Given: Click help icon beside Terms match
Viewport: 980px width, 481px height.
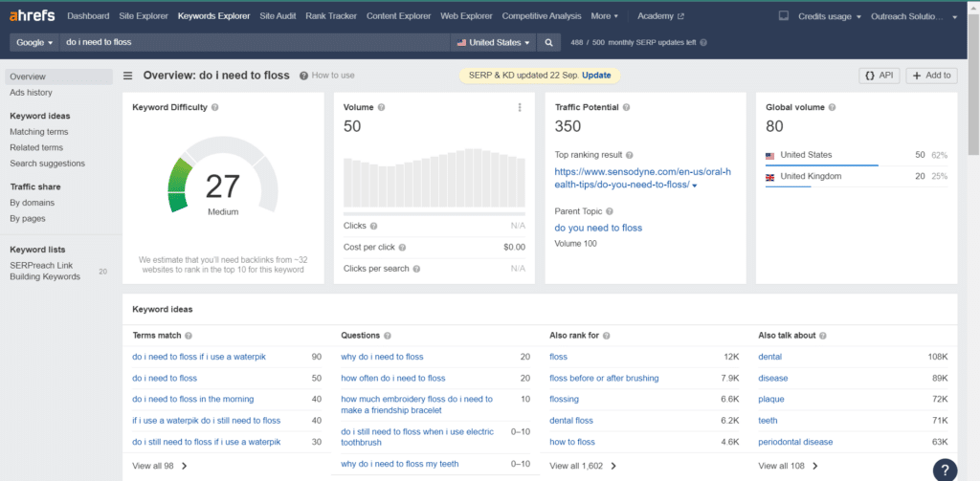Looking at the screenshot, I should [x=189, y=336].
